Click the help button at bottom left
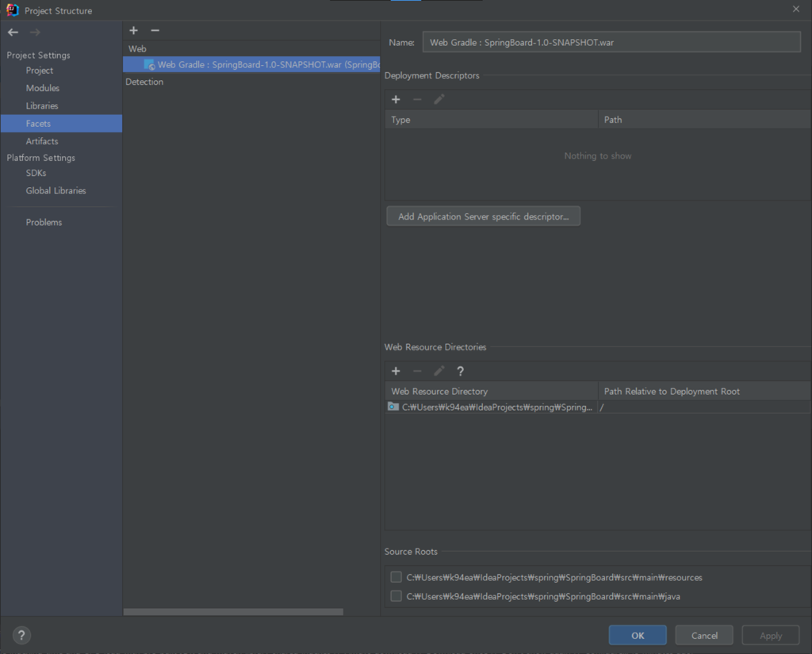 point(21,635)
